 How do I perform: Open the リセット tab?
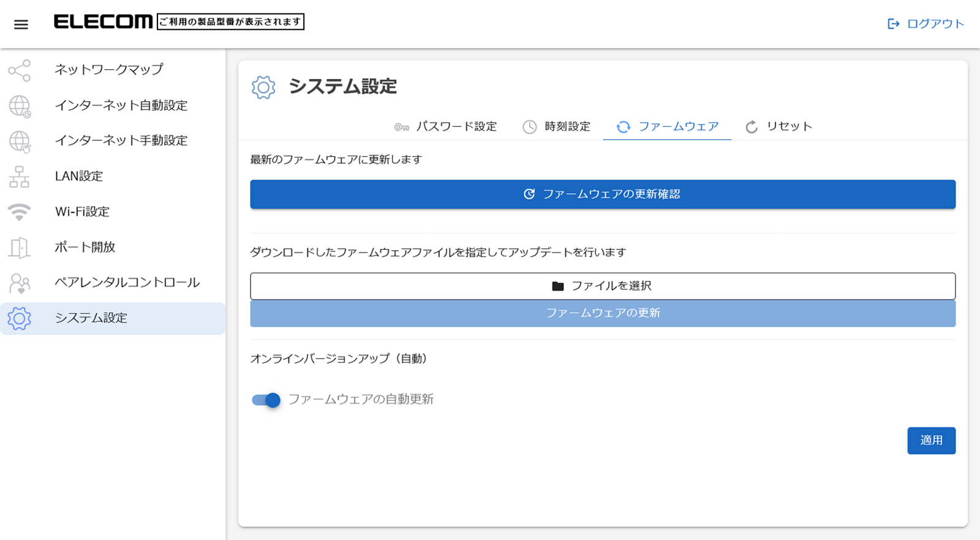click(778, 127)
